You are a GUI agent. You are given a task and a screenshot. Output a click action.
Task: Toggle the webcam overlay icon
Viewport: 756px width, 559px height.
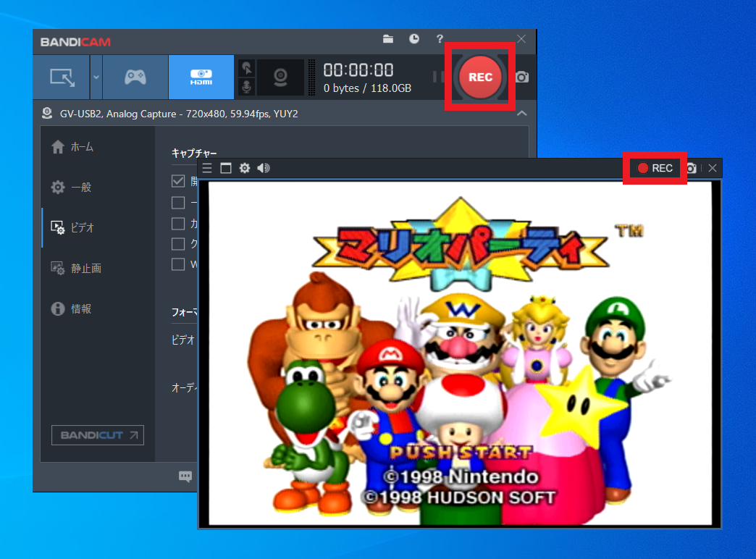click(x=281, y=77)
